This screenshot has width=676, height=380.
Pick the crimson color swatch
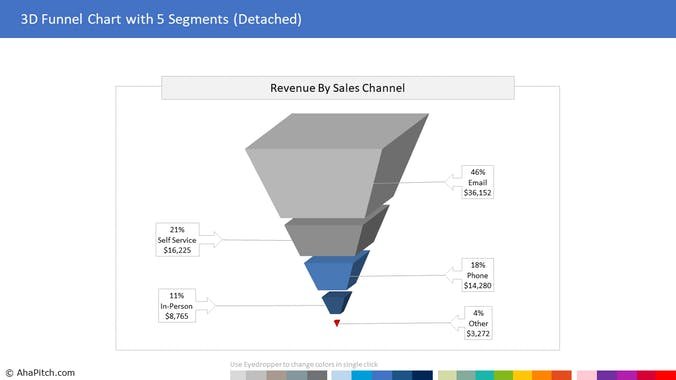pyautogui.click(x=646, y=375)
